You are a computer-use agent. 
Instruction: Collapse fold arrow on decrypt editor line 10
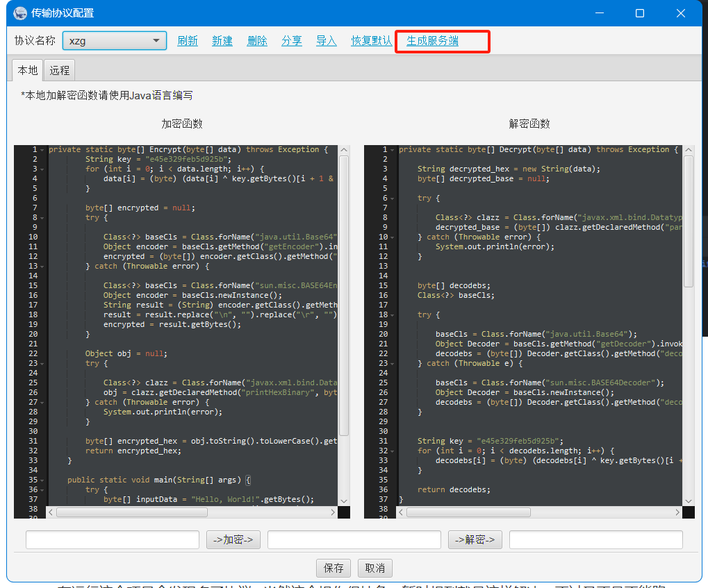(393, 237)
